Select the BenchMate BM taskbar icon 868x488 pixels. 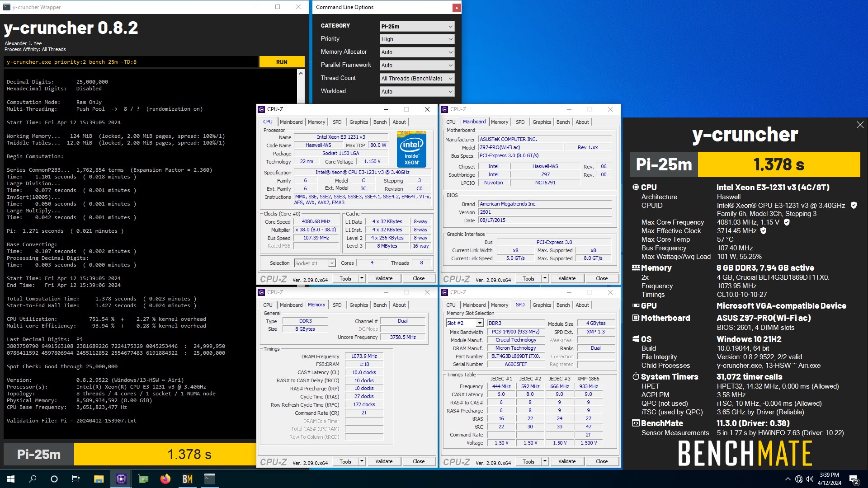coord(187,479)
